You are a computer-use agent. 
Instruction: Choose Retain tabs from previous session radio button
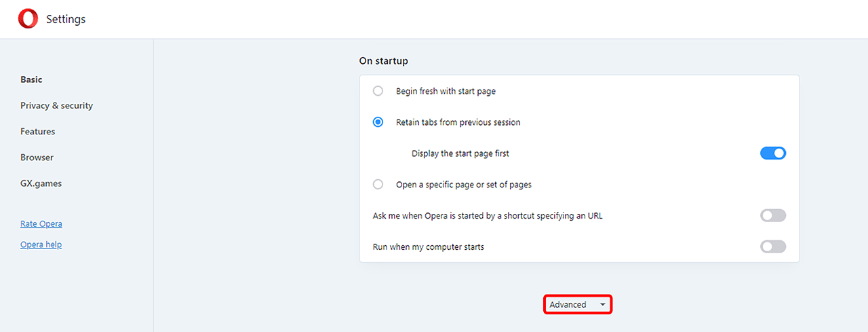(x=378, y=122)
